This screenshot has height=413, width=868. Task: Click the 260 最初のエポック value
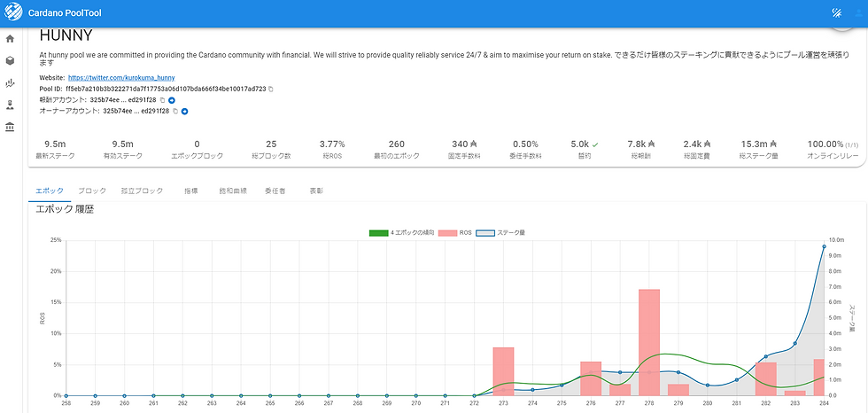[x=397, y=144]
